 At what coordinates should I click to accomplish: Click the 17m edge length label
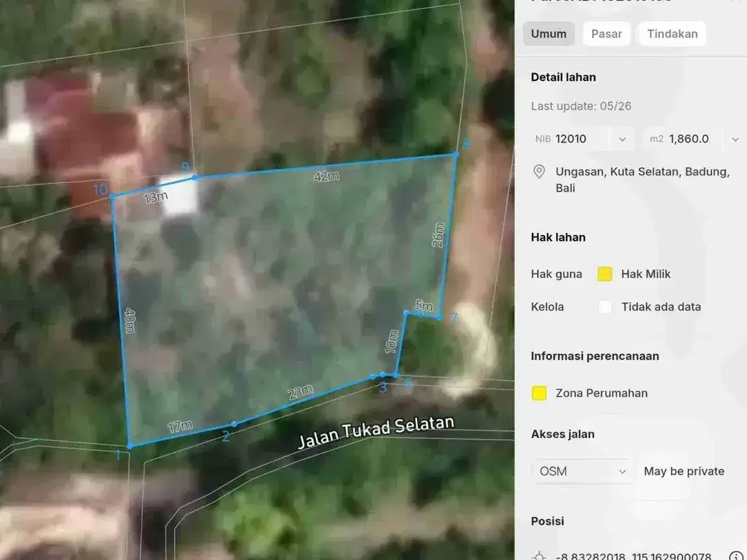pos(180,426)
